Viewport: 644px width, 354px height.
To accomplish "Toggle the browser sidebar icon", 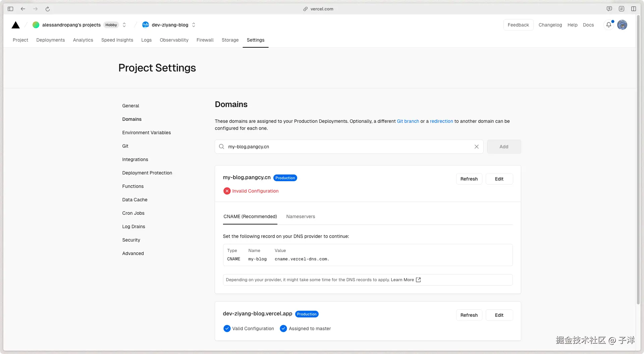I will point(10,9).
